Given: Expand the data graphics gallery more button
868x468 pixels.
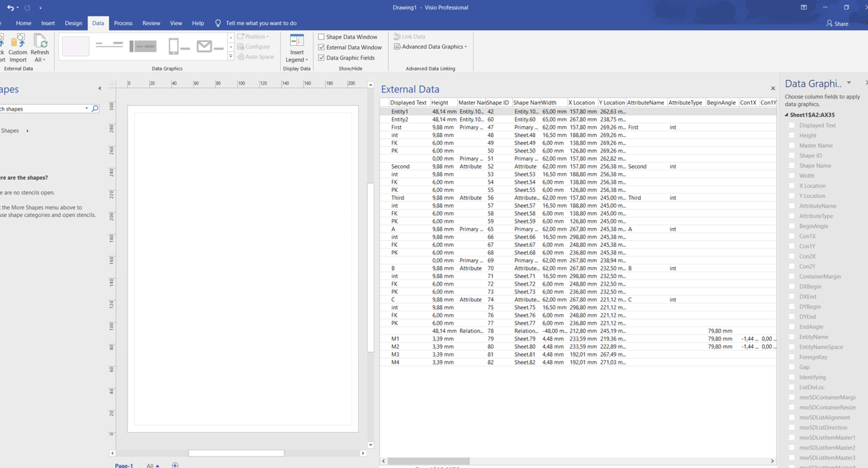Looking at the screenshot, I should pyautogui.click(x=231, y=56).
